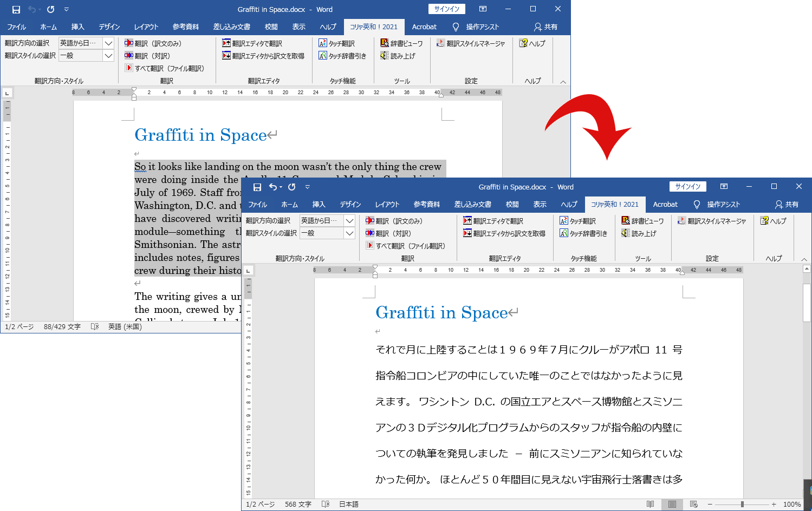The image size is (812, 511).
Task: Switch to Read Mode view in the front status bar
Action: (x=650, y=504)
